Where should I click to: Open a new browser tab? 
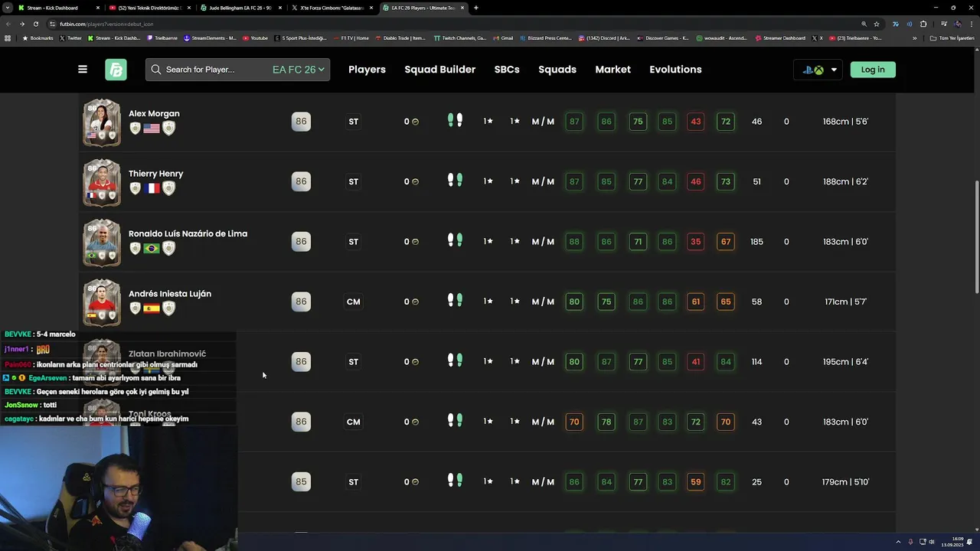(476, 8)
